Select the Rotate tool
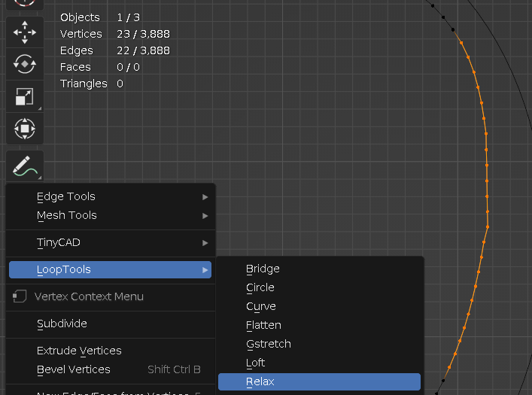 pos(25,64)
